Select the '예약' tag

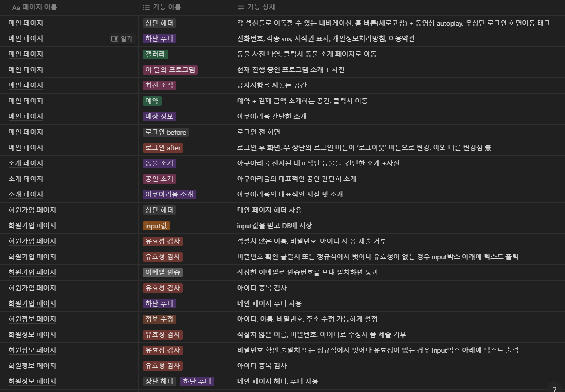point(152,101)
